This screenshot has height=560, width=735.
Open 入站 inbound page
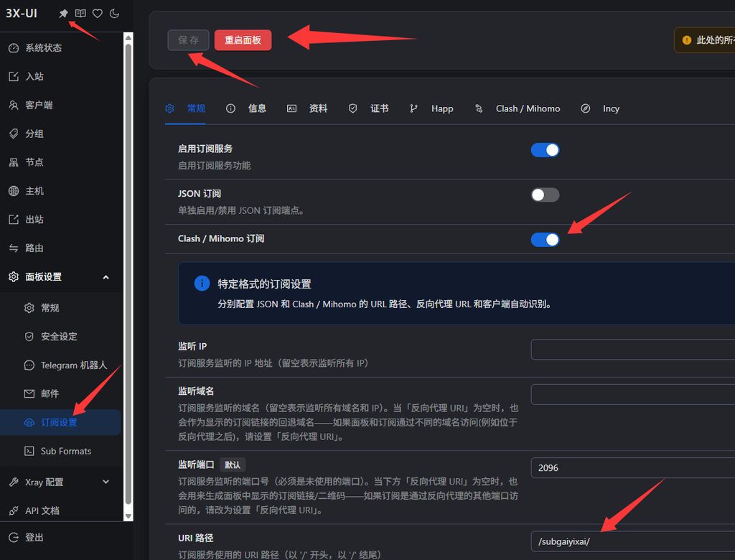61,76
